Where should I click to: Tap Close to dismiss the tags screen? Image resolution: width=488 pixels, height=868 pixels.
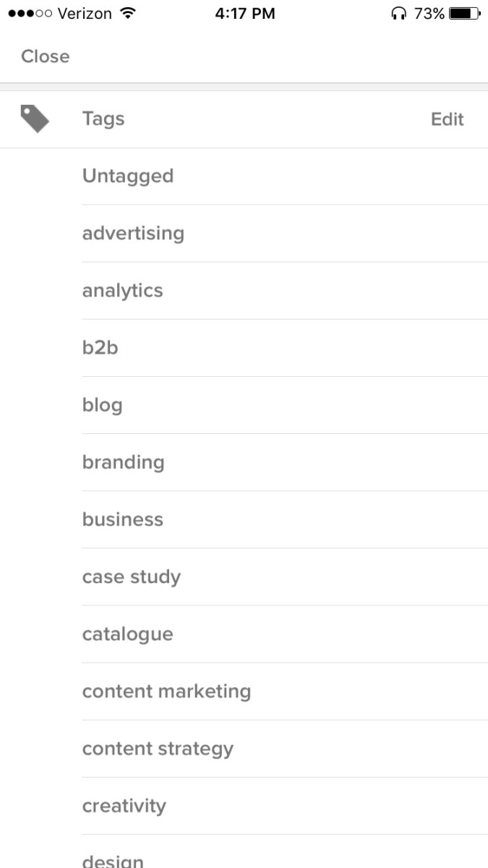click(45, 56)
